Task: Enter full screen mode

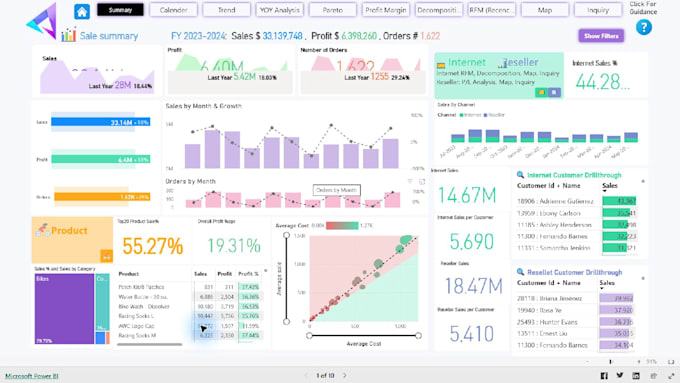Action: [x=671, y=376]
